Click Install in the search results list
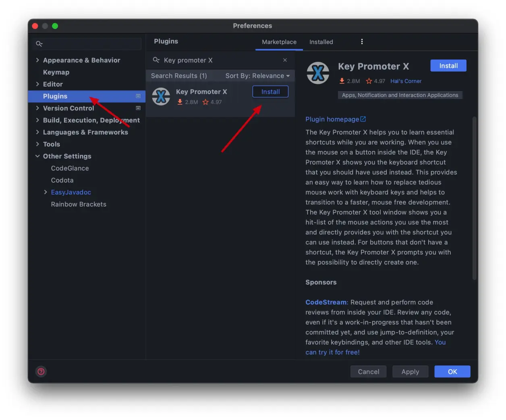The image size is (506, 420). 270,92
